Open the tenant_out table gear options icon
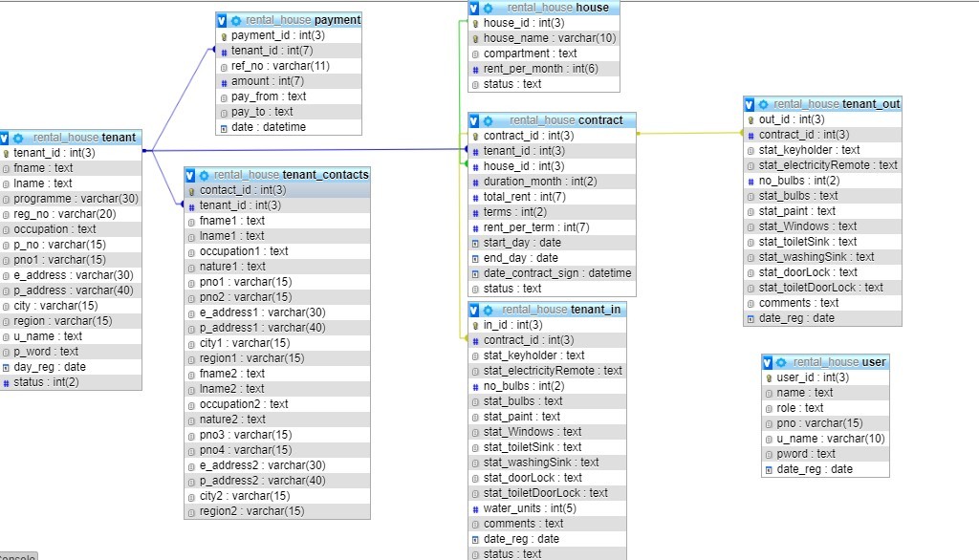 tap(763, 104)
